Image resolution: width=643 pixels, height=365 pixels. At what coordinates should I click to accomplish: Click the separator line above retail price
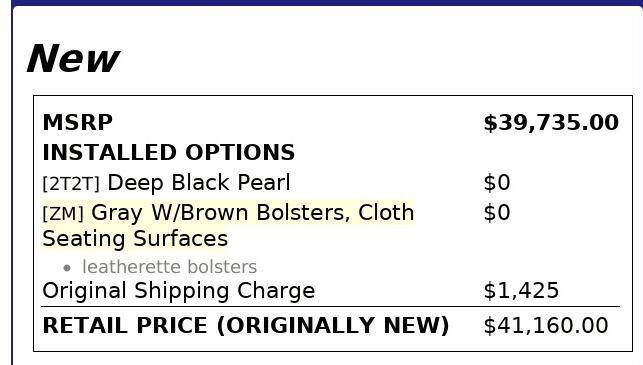point(331,306)
